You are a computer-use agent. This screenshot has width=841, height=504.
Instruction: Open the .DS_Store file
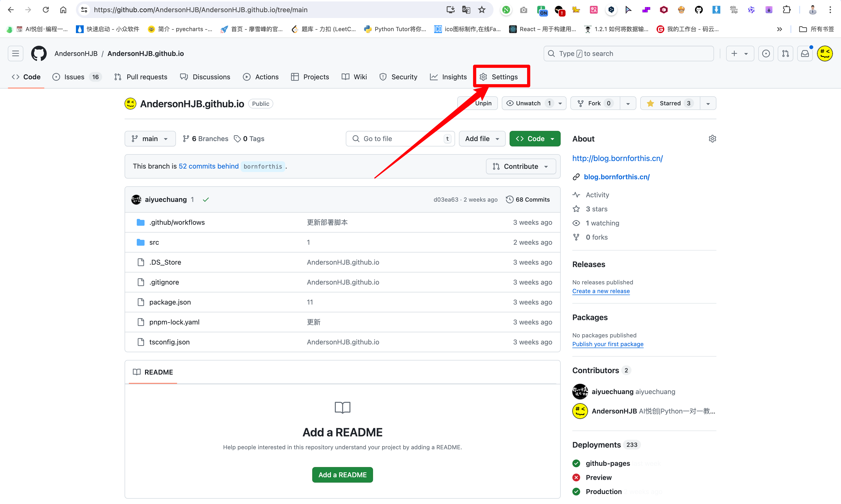tap(165, 262)
